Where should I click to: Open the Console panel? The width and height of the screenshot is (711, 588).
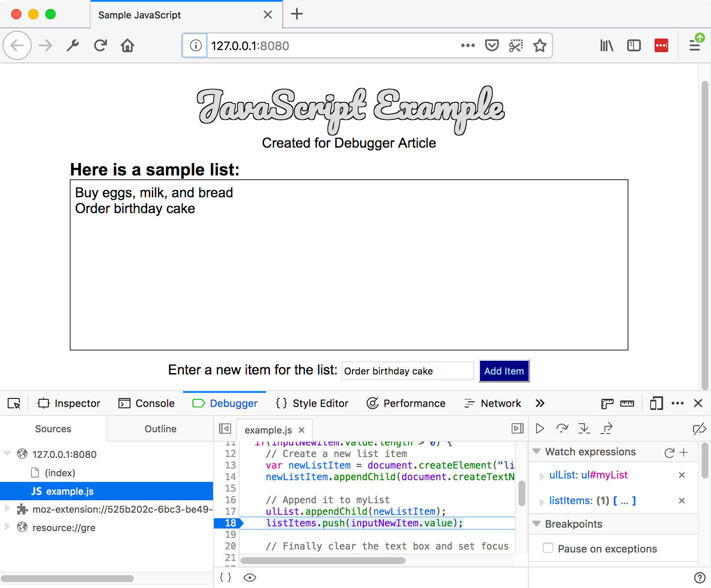tap(147, 403)
